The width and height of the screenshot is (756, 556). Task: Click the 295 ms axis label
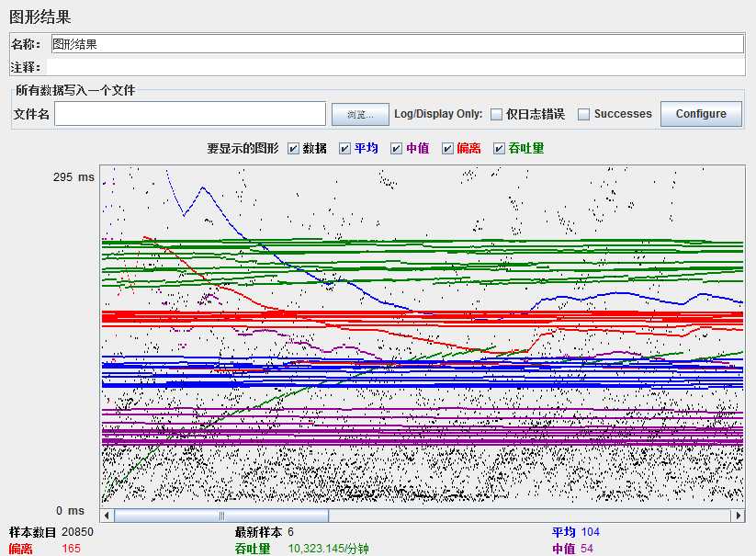[x=73, y=177]
